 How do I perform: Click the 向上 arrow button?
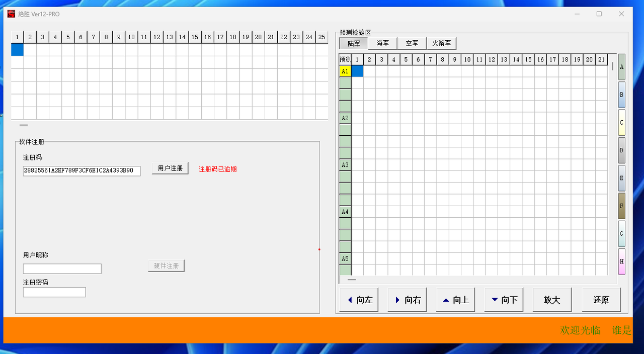(455, 300)
